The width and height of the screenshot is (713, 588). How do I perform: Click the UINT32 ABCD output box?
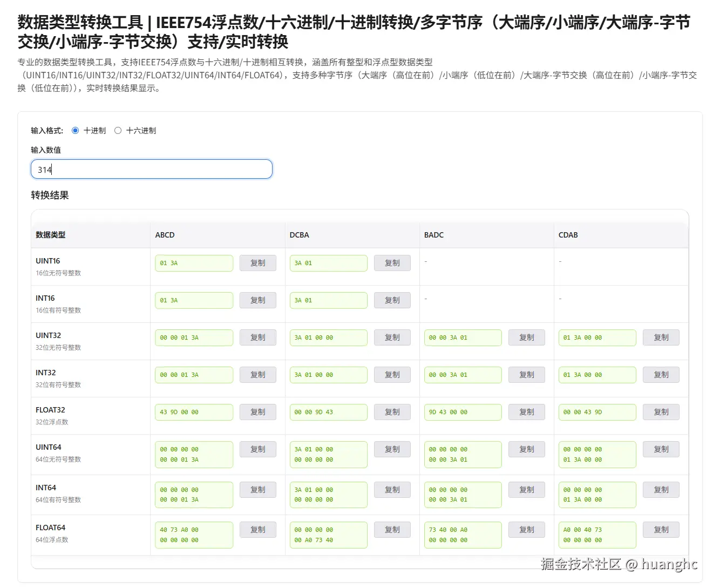point(194,338)
